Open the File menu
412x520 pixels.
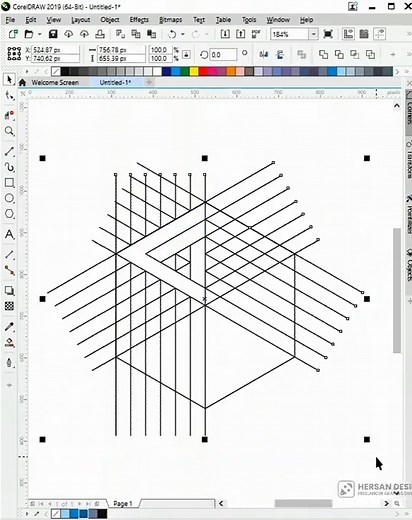(x=10, y=20)
